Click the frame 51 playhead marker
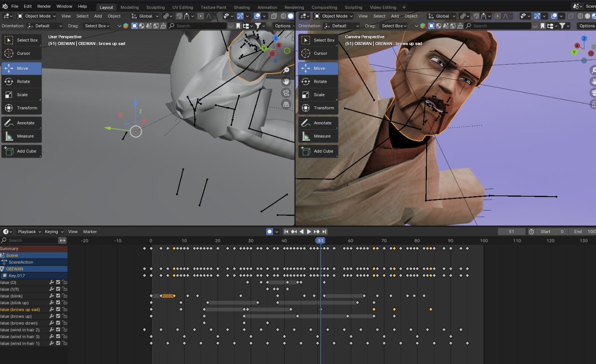Screen dimensions: 596x364 320,241
